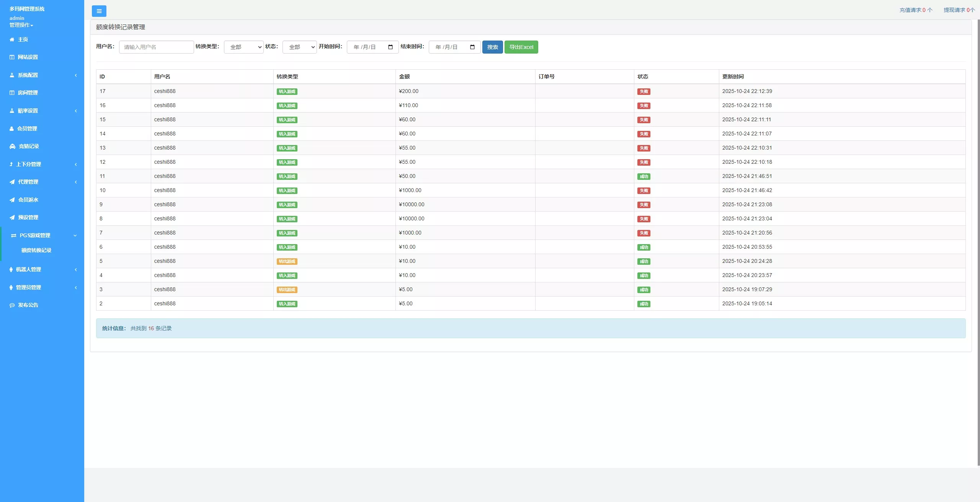The width and height of the screenshot is (980, 502).
Task: Open the admin 管理操作 dropdown
Action: 21,25
